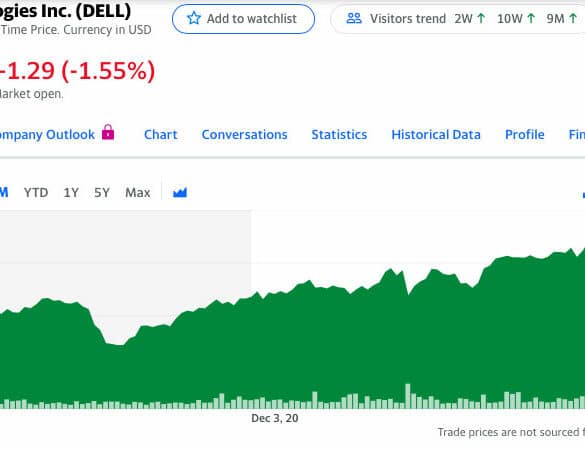Toggle the mountain chart type icon

(x=180, y=192)
